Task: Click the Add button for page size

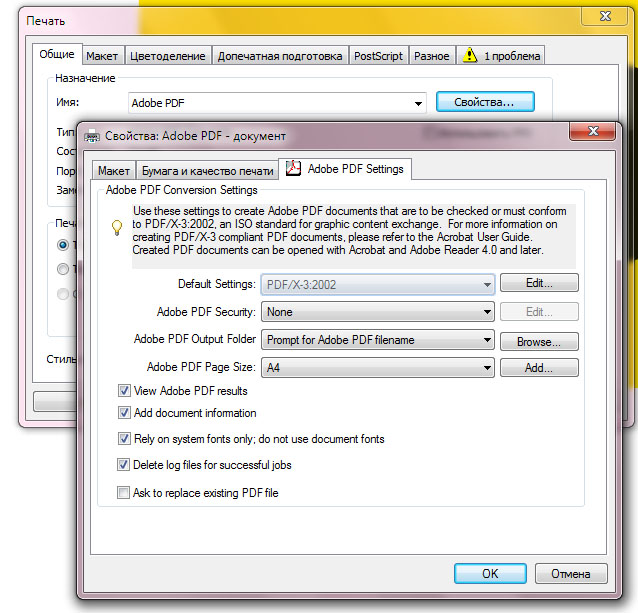Action: tap(539, 368)
